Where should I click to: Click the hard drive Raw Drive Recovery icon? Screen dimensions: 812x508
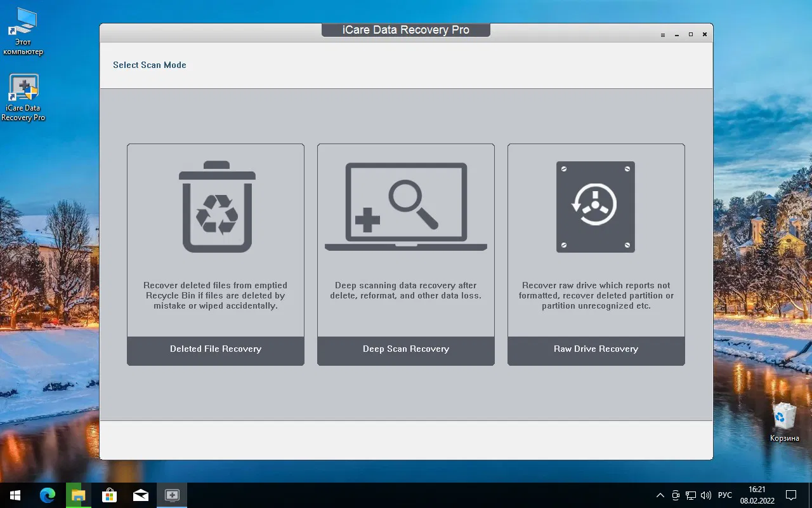point(596,207)
